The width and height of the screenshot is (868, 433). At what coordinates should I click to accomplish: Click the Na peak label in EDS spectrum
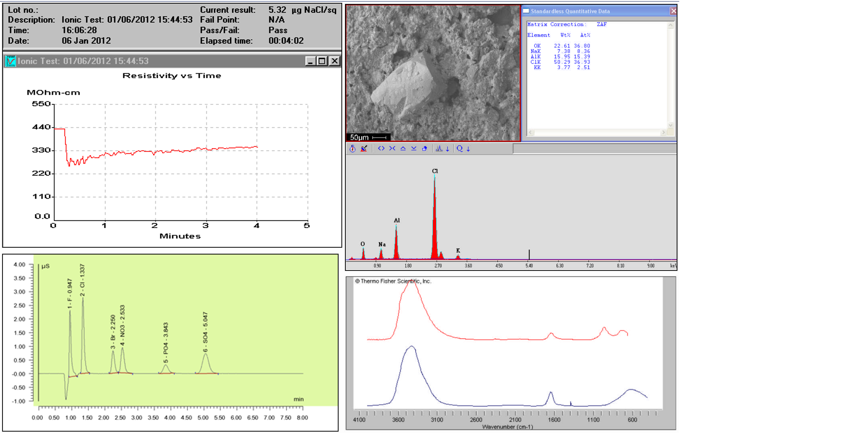(x=382, y=244)
